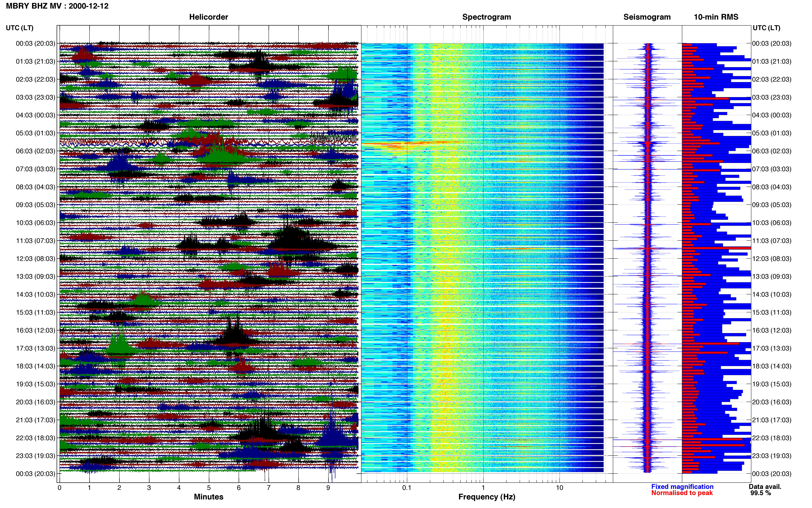Click left time label '22:03 (18:03)'
812x508 pixels.
(x=36, y=438)
